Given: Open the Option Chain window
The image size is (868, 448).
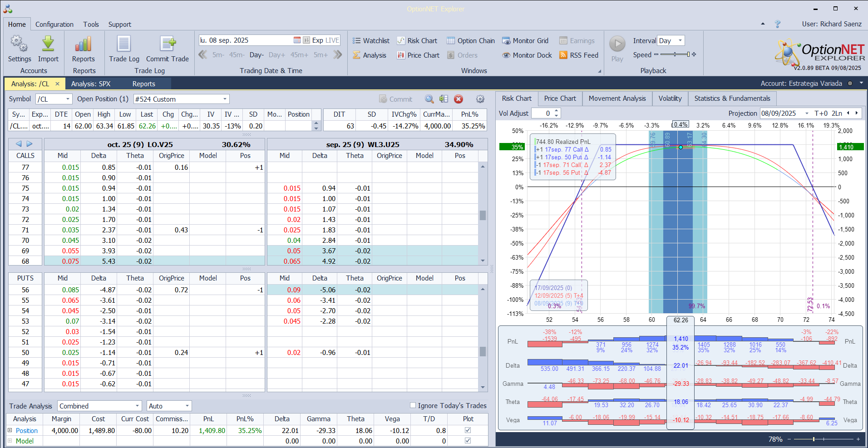Looking at the screenshot, I should point(471,41).
